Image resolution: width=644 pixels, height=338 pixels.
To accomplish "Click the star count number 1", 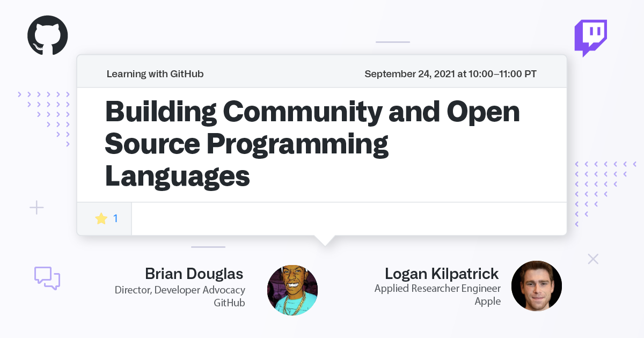I will click(x=115, y=218).
